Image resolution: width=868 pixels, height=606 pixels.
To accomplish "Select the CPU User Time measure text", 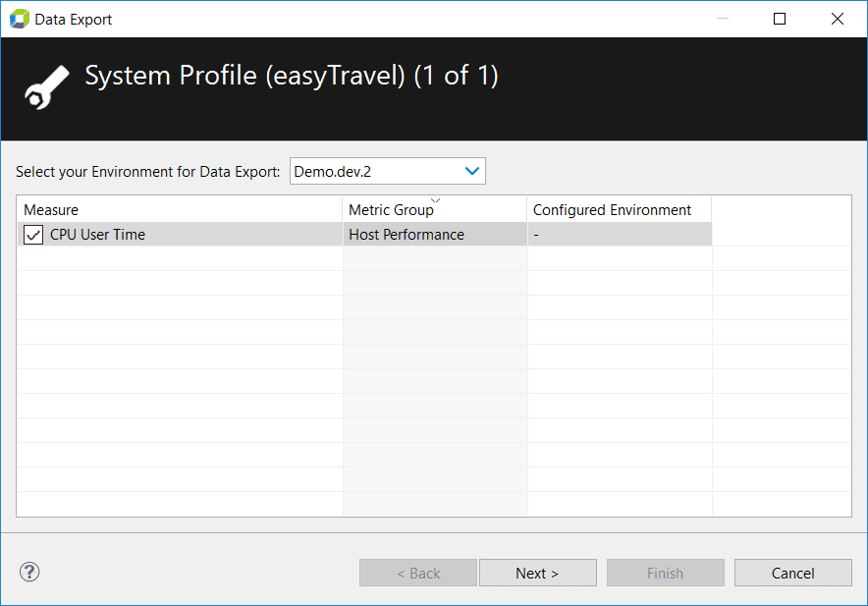I will pos(97,235).
